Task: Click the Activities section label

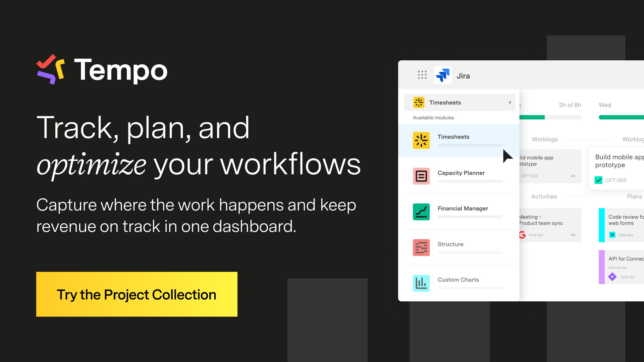Action: coord(544,196)
